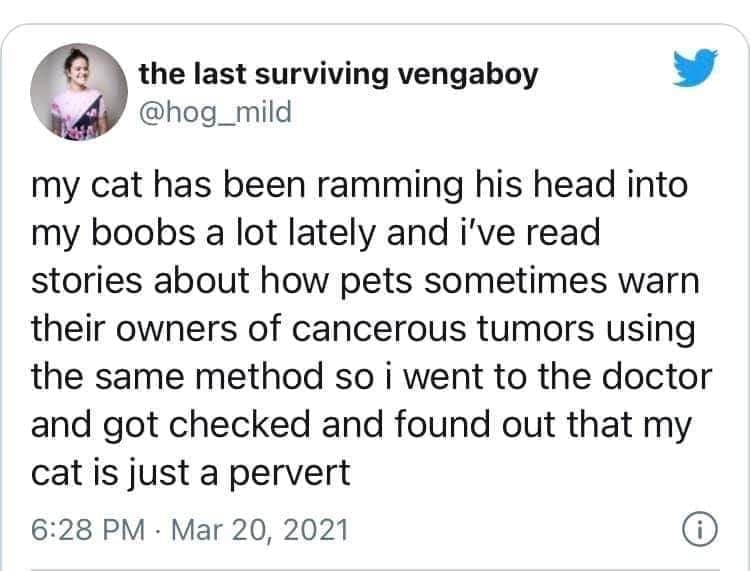Open the @hog_mild handle link
750x571 pixels.
(x=214, y=111)
